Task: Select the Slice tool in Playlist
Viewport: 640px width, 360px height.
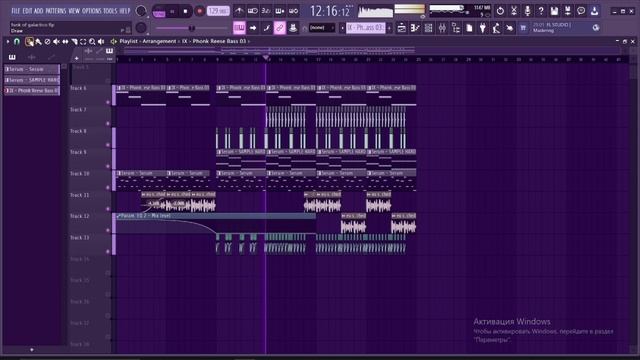Action: [74, 41]
